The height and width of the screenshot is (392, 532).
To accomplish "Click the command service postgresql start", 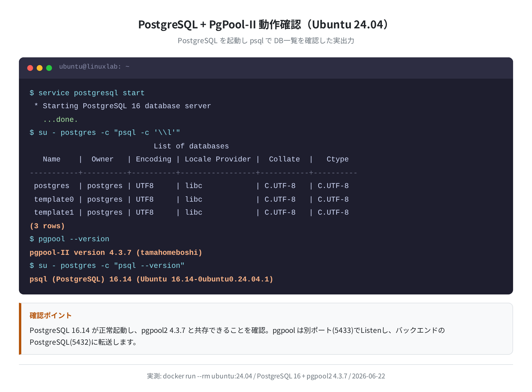I will 87,93.
